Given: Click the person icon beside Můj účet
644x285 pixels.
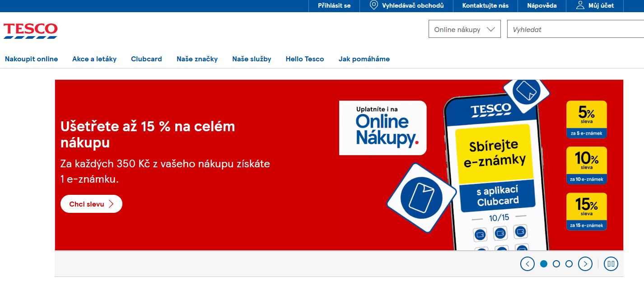Looking at the screenshot, I should 579,5.
